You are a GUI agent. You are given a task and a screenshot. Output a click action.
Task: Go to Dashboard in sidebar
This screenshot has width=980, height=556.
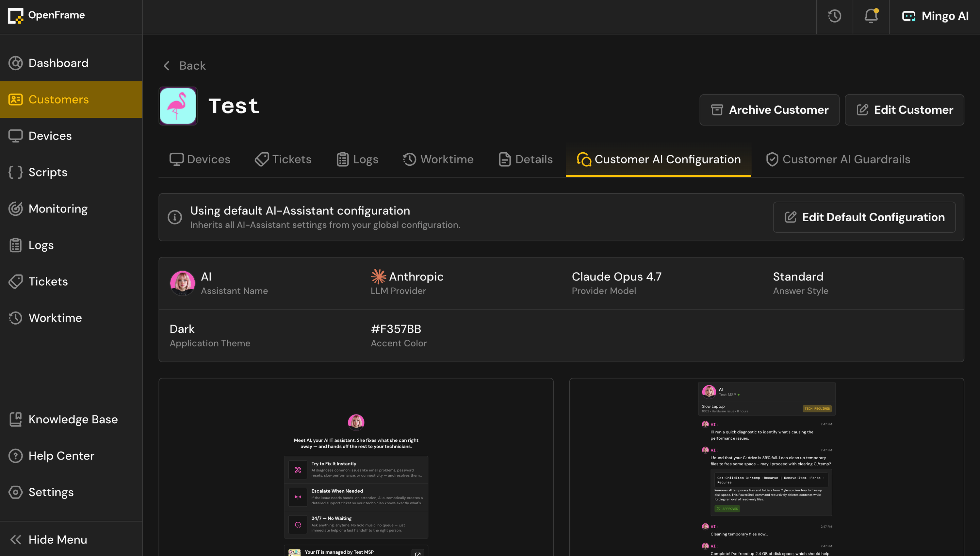pos(71,63)
